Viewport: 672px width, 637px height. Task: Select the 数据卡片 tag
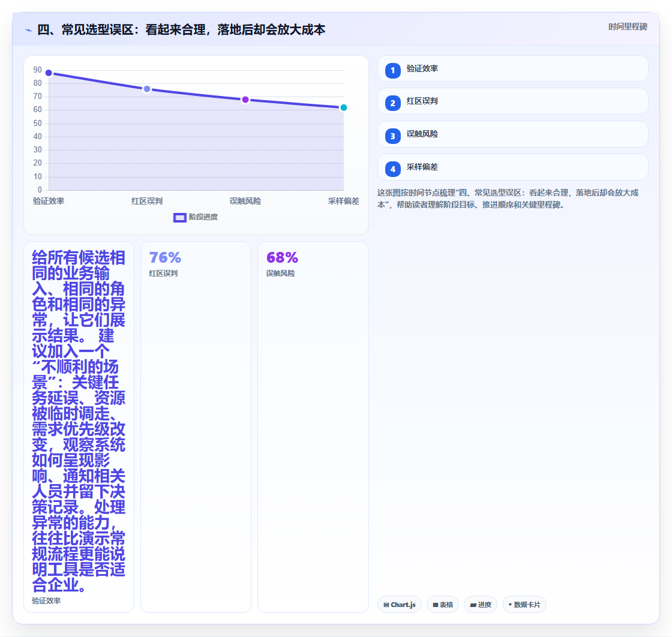tap(524, 605)
